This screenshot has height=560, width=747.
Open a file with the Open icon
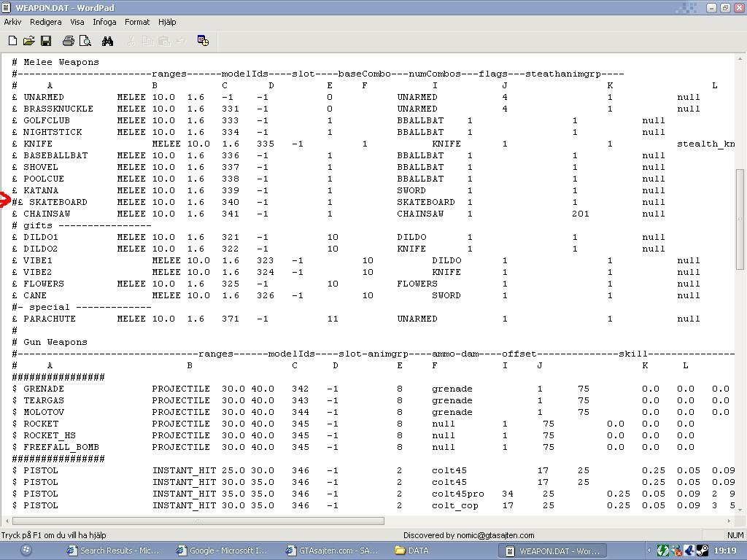click(29, 41)
